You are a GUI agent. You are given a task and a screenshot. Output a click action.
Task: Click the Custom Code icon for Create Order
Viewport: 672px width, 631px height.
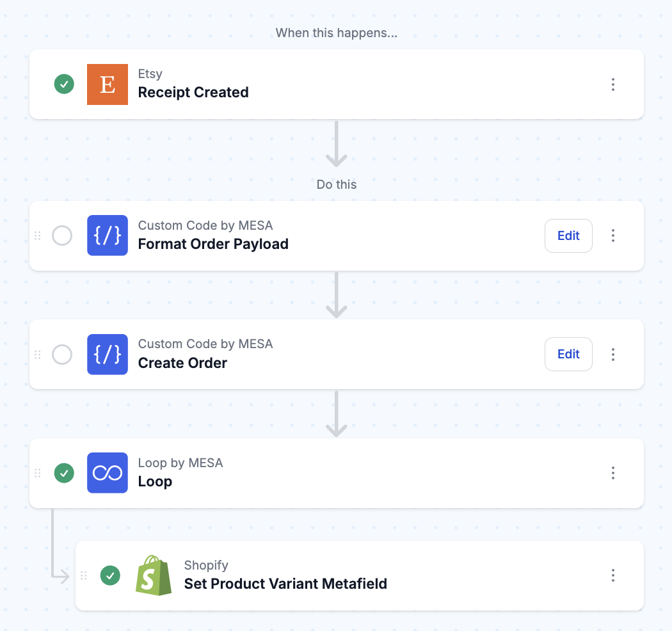pyautogui.click(x=107, y=354)
